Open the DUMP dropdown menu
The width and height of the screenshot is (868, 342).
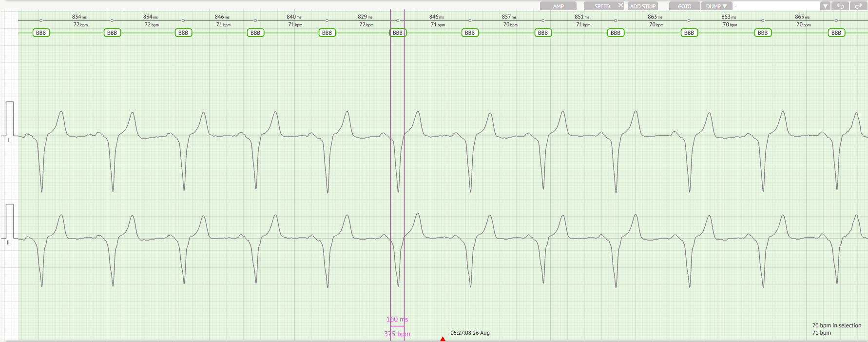tap(716, 6)
